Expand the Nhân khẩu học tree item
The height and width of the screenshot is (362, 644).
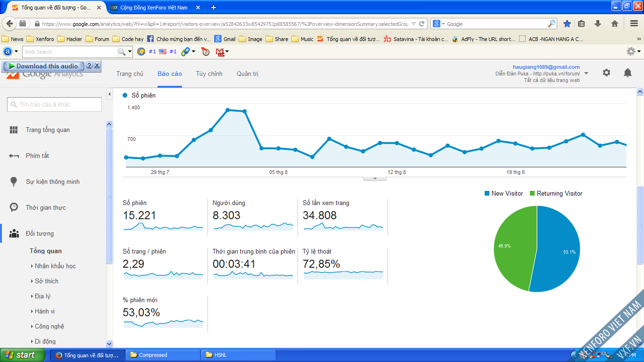[32, 266]
